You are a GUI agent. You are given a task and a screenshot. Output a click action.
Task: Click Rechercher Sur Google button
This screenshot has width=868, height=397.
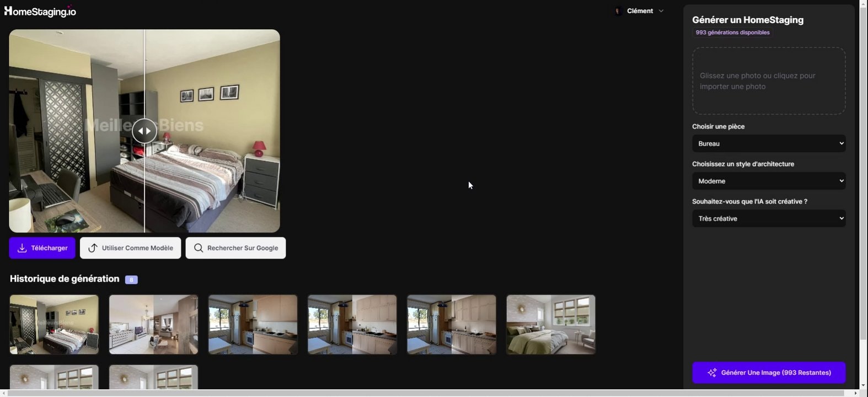pyautogui.click(x=235, y=248)
